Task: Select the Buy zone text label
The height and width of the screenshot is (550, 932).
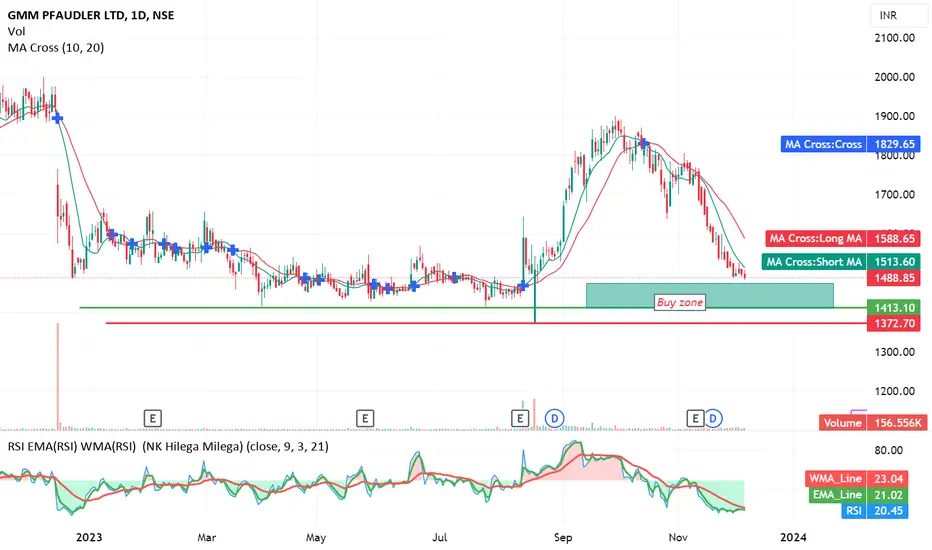Action: pos(679,302)
